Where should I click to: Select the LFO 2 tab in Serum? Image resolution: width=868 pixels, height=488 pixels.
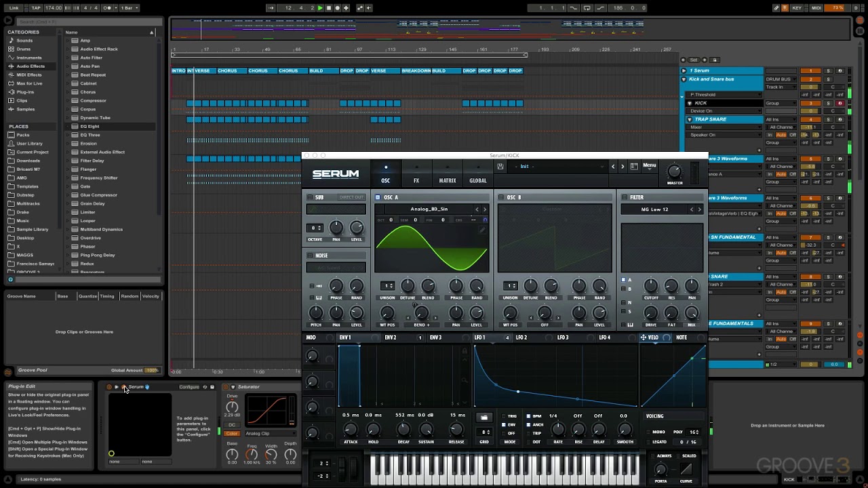tap(521, 338)
